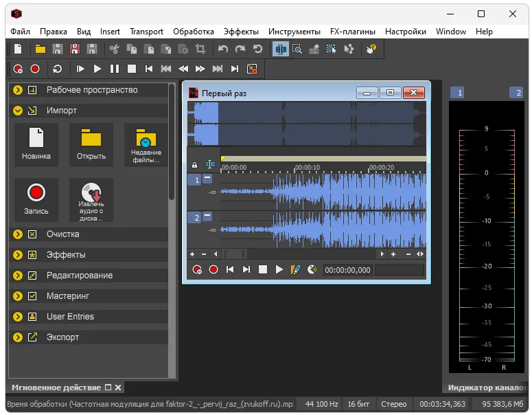Image resolution: width=532 pixels, height=415 pixels.
Task: Click Мгновенное действие panel tab
Action: [x=56, y=388]
